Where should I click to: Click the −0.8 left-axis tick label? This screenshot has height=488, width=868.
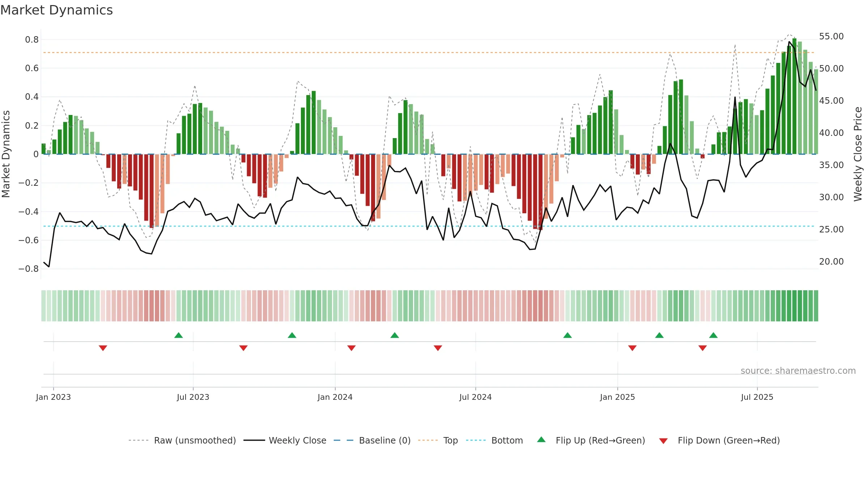[x=29, y=269]
